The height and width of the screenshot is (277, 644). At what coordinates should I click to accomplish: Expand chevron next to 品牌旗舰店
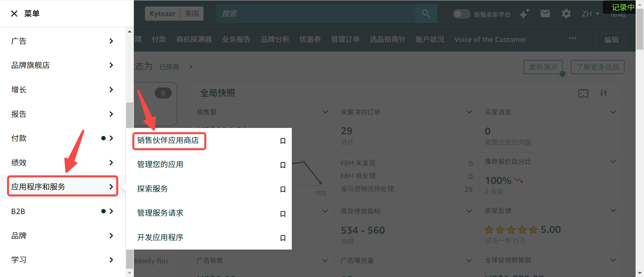111,65
